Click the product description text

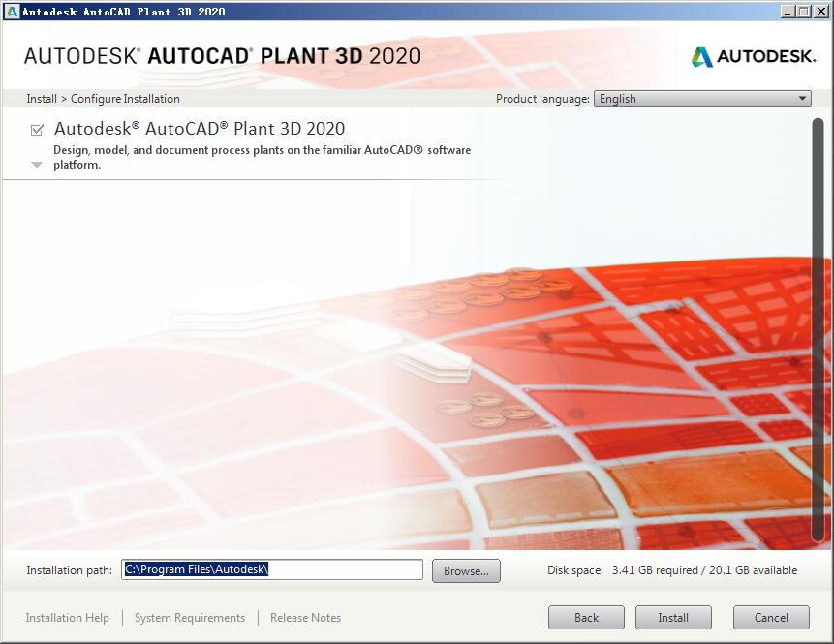click(x=262, y=157)
